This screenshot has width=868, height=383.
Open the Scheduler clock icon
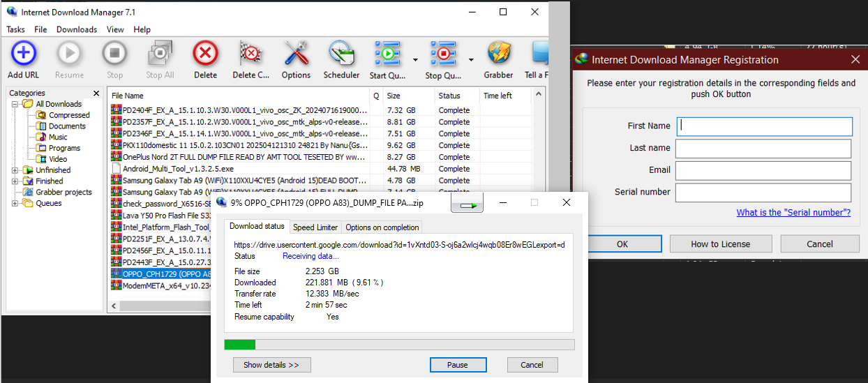341,53
